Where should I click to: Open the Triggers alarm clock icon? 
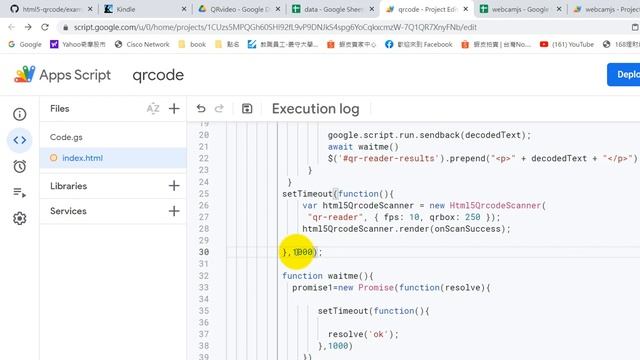[20, 167]
